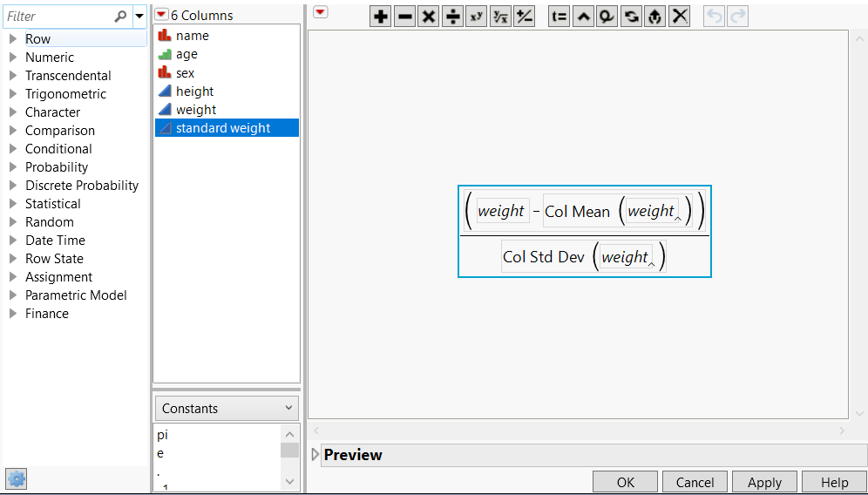868x495 pixels.
Task: Click the Filter search field
Action: [58, 17]
